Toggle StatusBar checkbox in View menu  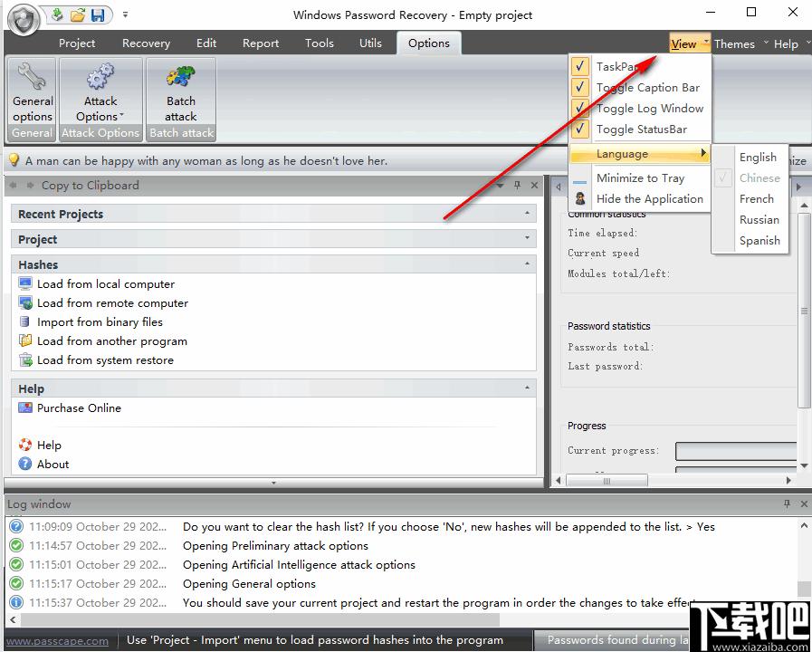pyautogui.click(x=580, y=129)
